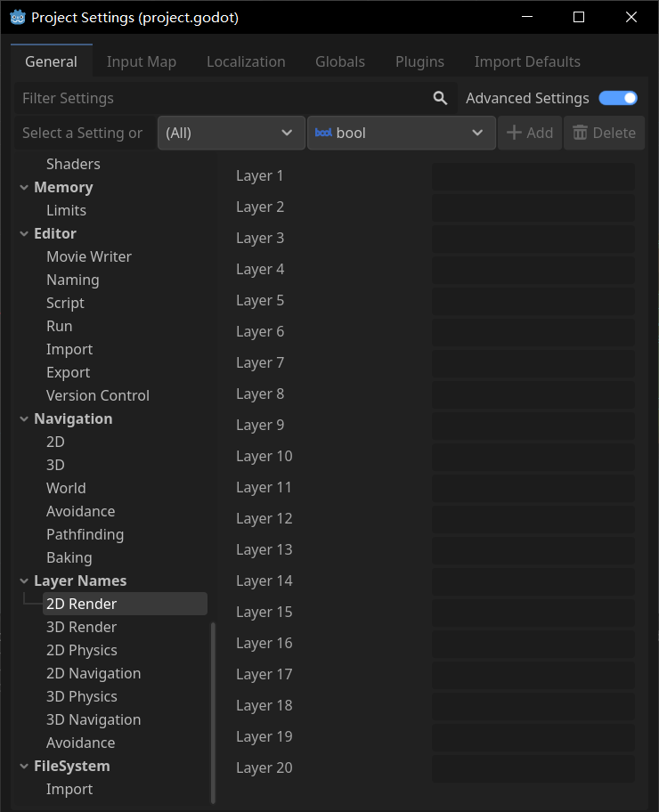Maximize the Project Settings window
Viewport: 659px width, 812px height.
579,17
